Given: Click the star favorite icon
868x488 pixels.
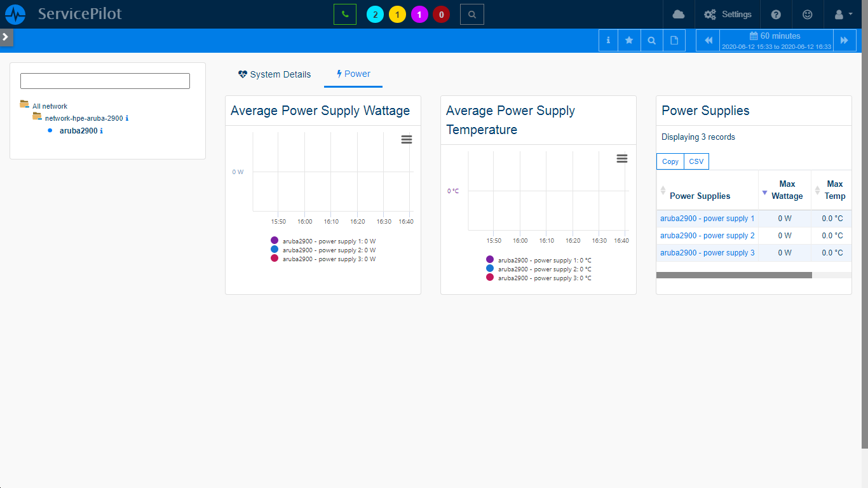Looking at the screenshot, I should click(629, 40).
